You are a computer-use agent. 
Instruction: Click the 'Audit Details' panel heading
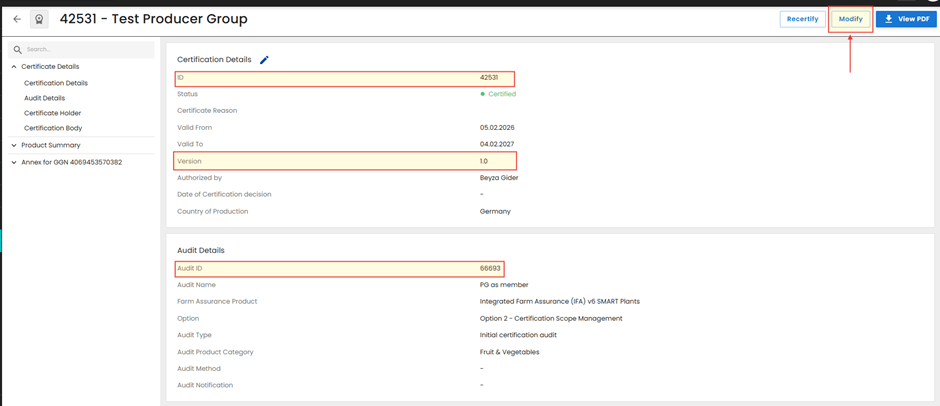(201, 250)
